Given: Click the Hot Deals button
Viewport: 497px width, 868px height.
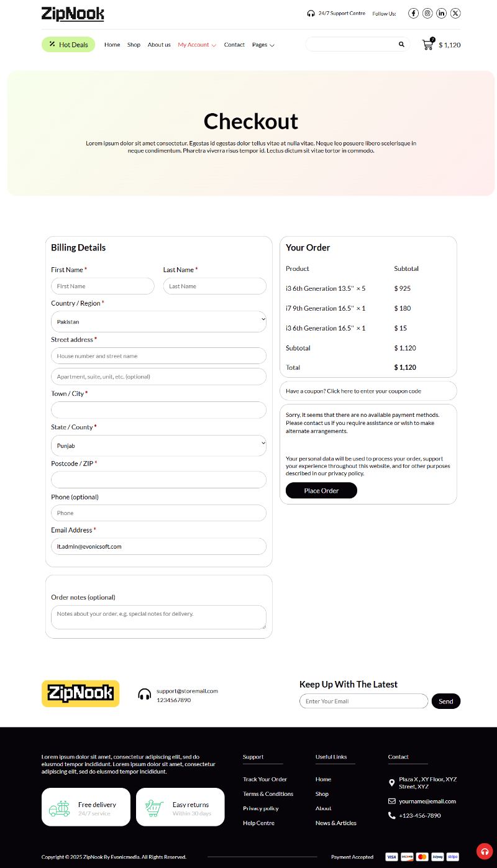Looking at the screenshot, I should tap(68, 45).
